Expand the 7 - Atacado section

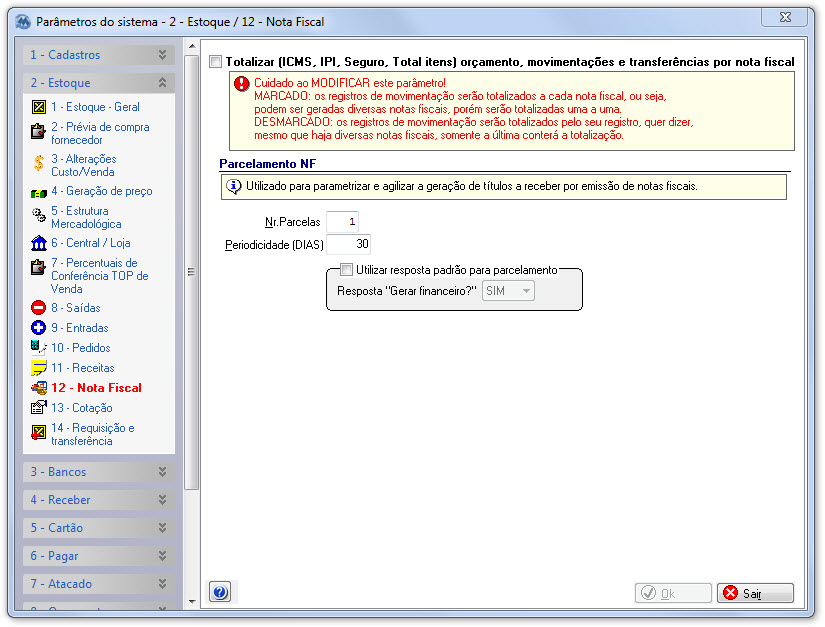click(x=98, y=584)
